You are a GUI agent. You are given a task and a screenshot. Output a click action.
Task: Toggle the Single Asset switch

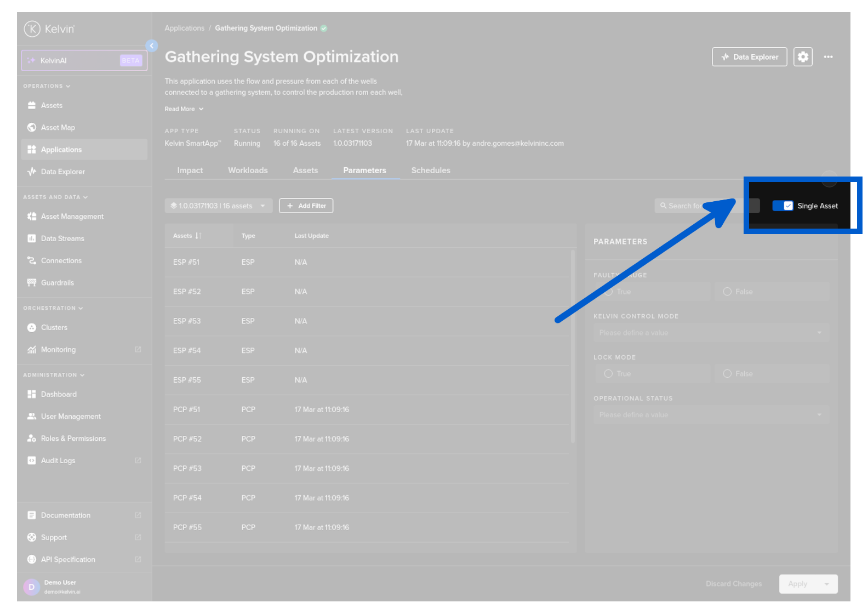pyautogui.click(x=783, y=206)
